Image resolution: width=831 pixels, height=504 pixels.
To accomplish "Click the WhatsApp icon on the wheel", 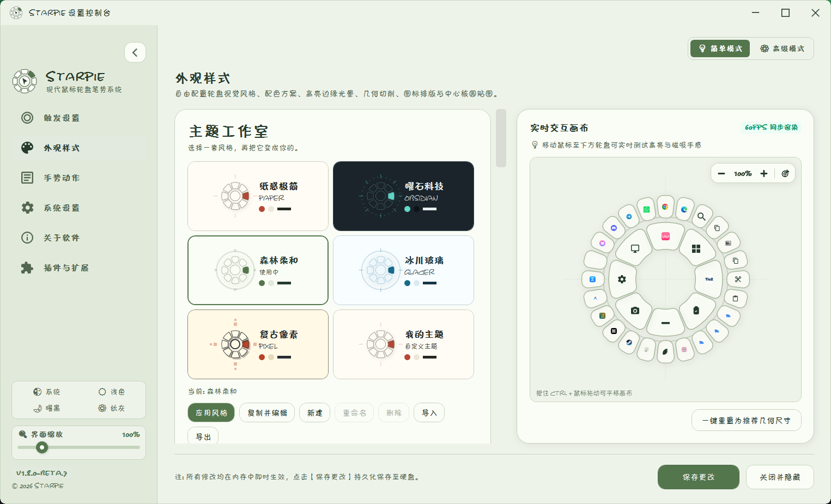I will click(646, 209).
